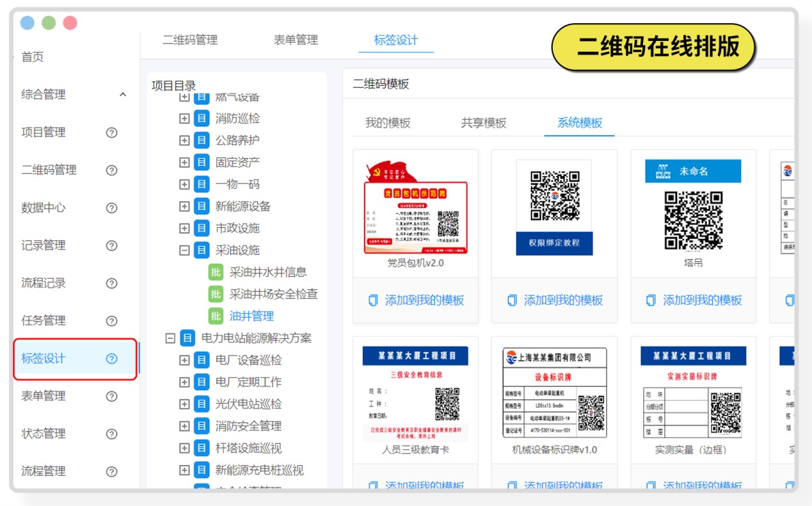Screen dimensions: 812x506
Task: Collapse the 综合管理 sidebar section
Action: point(123,95)
